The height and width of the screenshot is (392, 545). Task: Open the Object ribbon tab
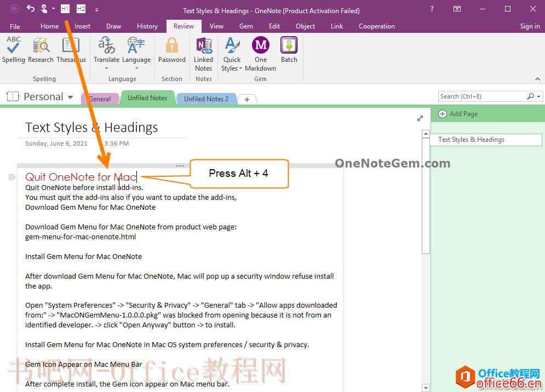click(x=305, y=26)
